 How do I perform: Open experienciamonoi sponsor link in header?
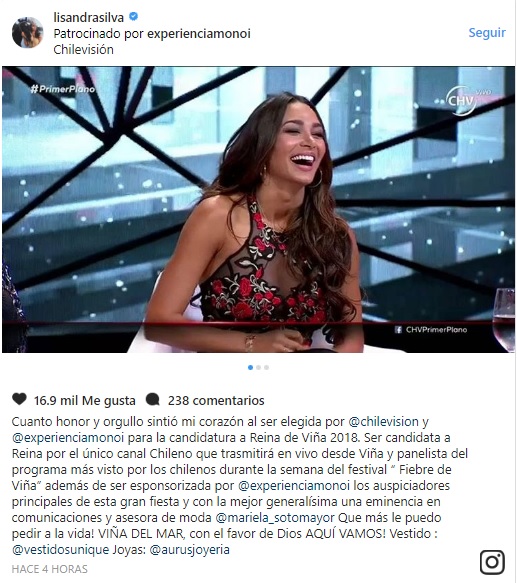coord(199,33)
